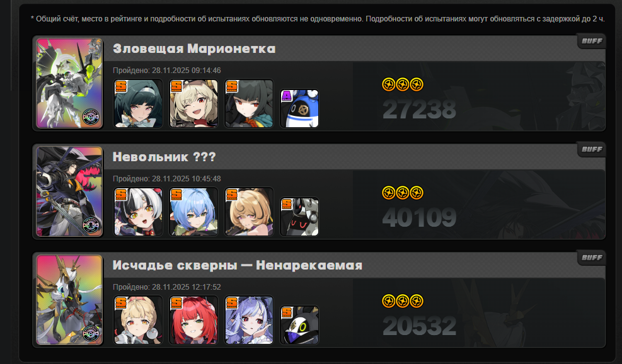The image size is (622, 364).
Task: Click lavender-haired agent in third team
Action: pyautogui.click(x=249, y=320)
